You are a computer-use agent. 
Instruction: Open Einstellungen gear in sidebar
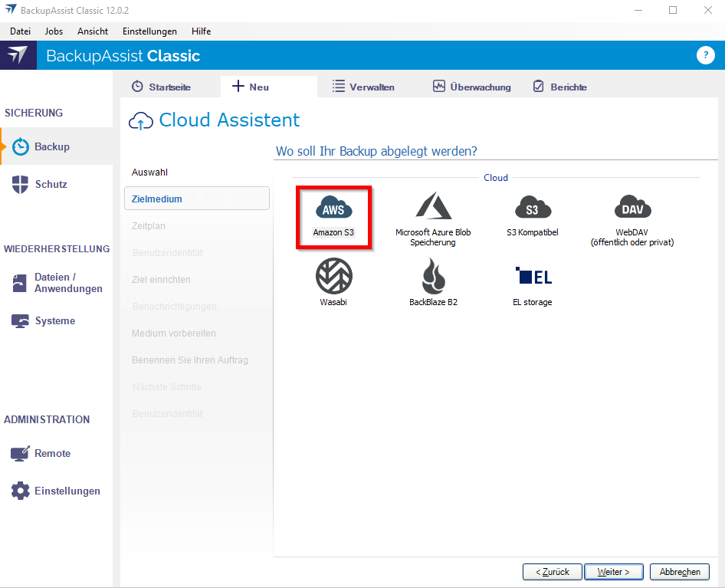coord(67,491)
